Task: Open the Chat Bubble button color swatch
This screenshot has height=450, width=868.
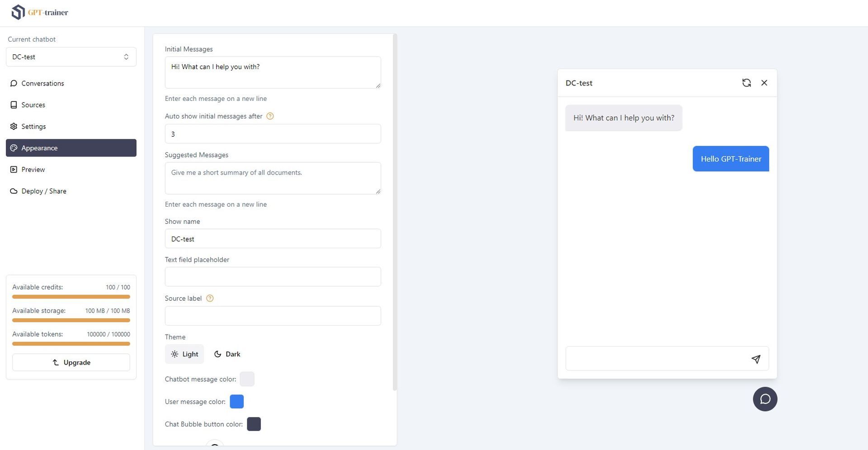Action: [x=254, y=424]
